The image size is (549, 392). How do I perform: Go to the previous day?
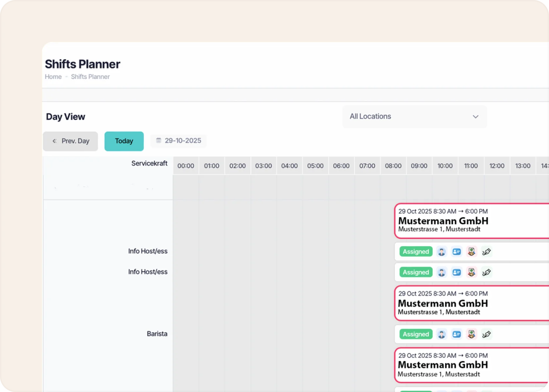[70, 141]
